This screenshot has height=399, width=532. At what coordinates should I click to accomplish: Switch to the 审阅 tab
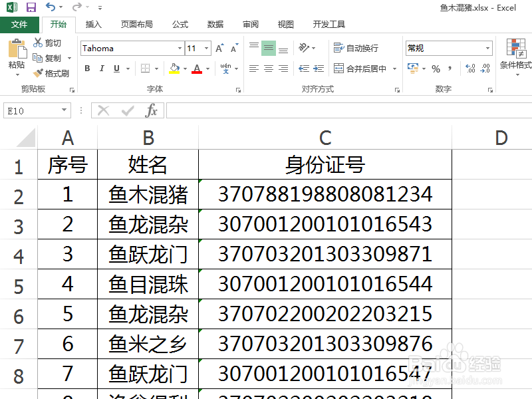tap(251, 25)
